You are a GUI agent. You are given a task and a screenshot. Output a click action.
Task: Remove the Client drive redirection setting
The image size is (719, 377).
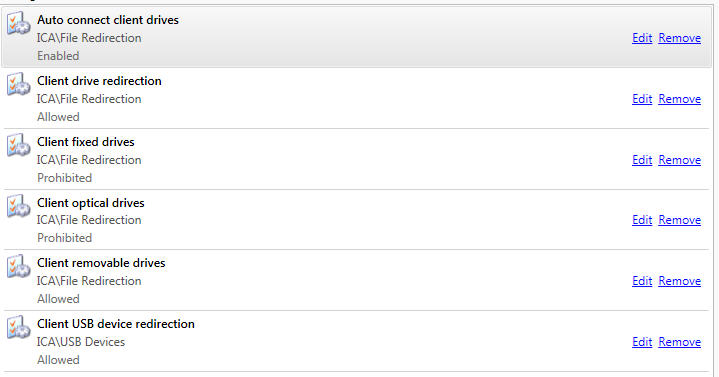coord(680,99)
